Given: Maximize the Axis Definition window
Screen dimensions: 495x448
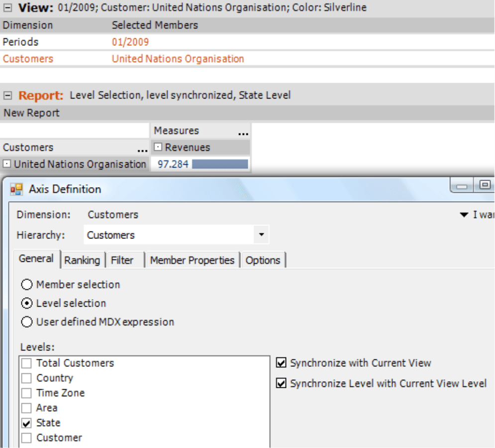Looking at the screenshot, I should click(484, 185).
